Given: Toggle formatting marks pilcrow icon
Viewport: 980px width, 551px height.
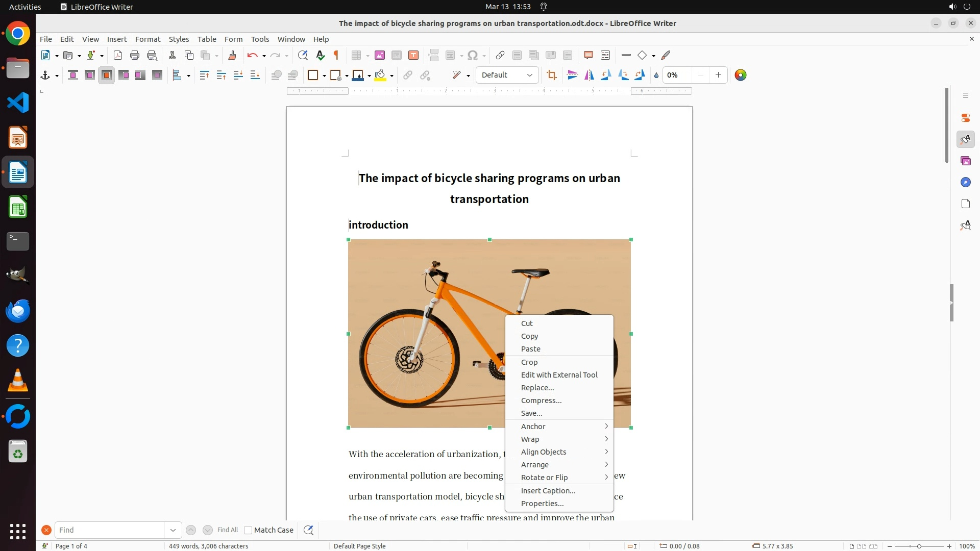Looking at the screenshot, I should point(336,55).
